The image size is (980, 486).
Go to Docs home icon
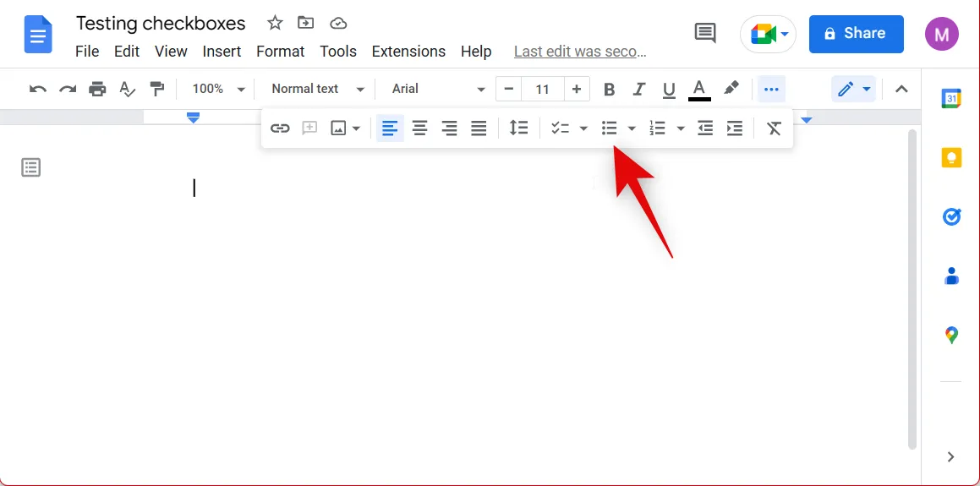(38, 35)
